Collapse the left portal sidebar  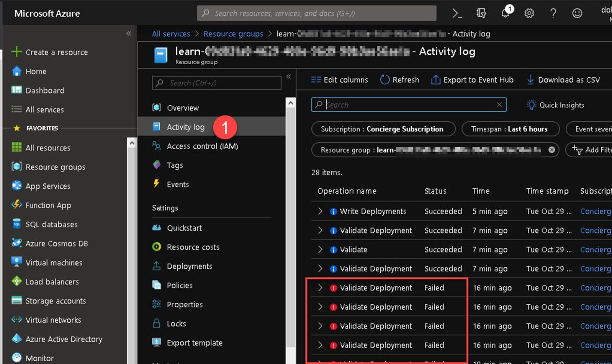[129, 34]
